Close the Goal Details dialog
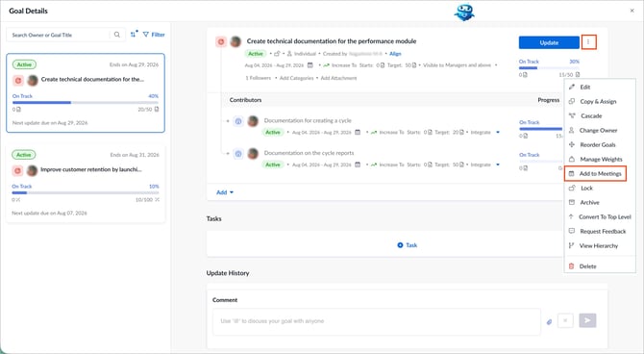The image size is (644, 354). tap(632, 11)
